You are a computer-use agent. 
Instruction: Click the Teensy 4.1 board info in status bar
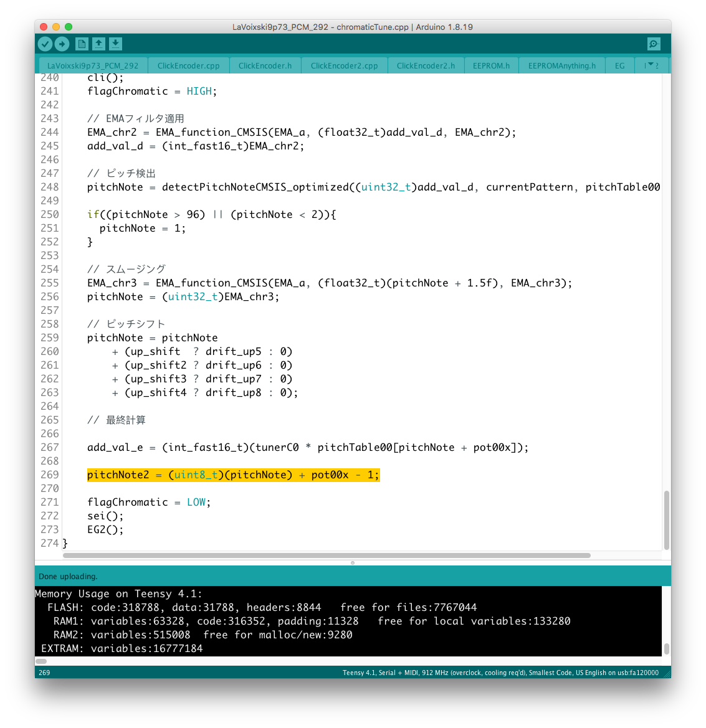click(500, 673)
